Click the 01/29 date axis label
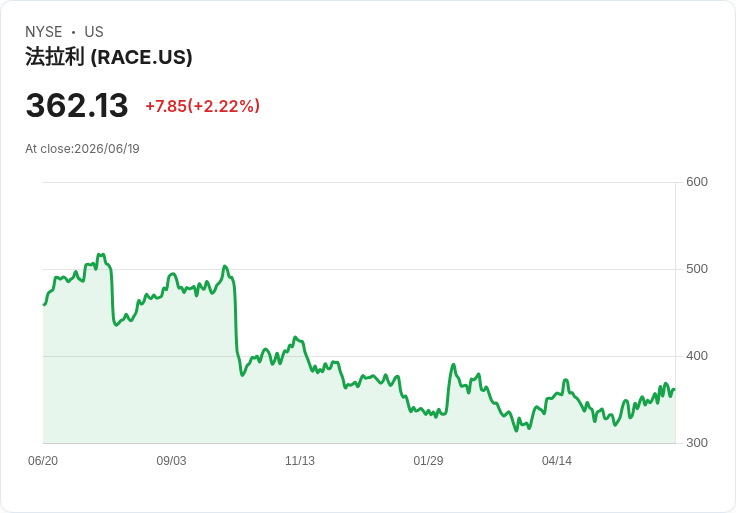 pos(428,460)
